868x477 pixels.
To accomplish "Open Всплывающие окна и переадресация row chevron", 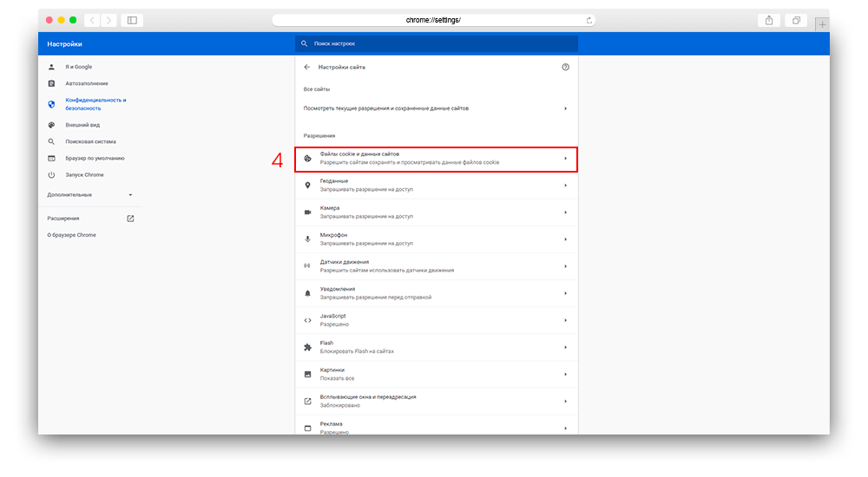I will [x=565, y=402].
